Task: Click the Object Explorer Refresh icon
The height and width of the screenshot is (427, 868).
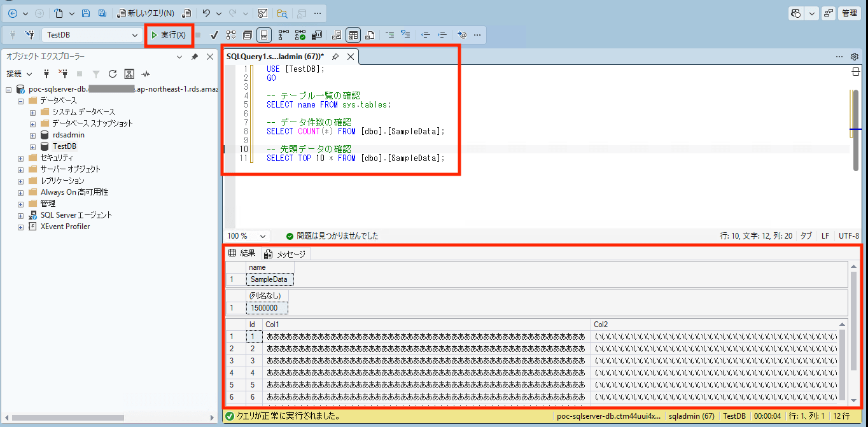Action: tap(113, 74)
